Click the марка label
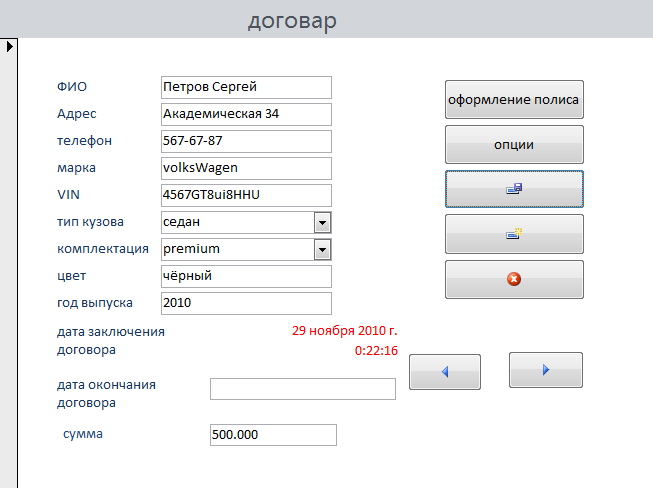The height and width of the screenshot is (488, 653). 76,168
